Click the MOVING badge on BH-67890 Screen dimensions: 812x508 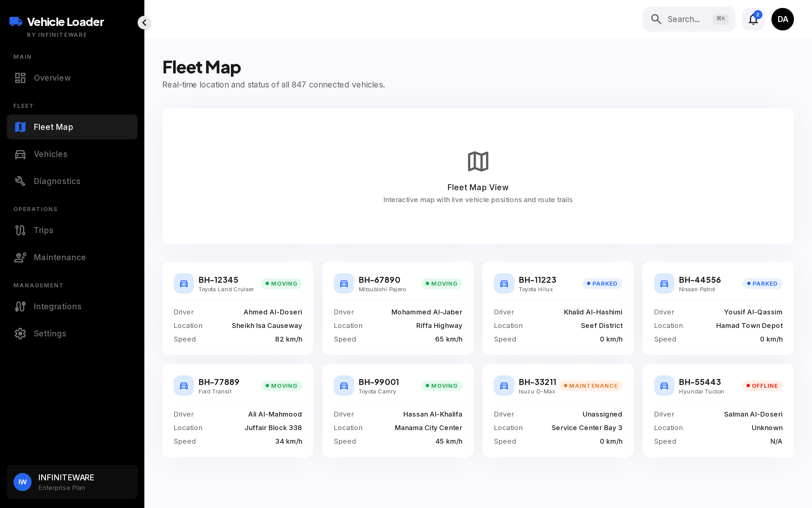pos(442,284)
